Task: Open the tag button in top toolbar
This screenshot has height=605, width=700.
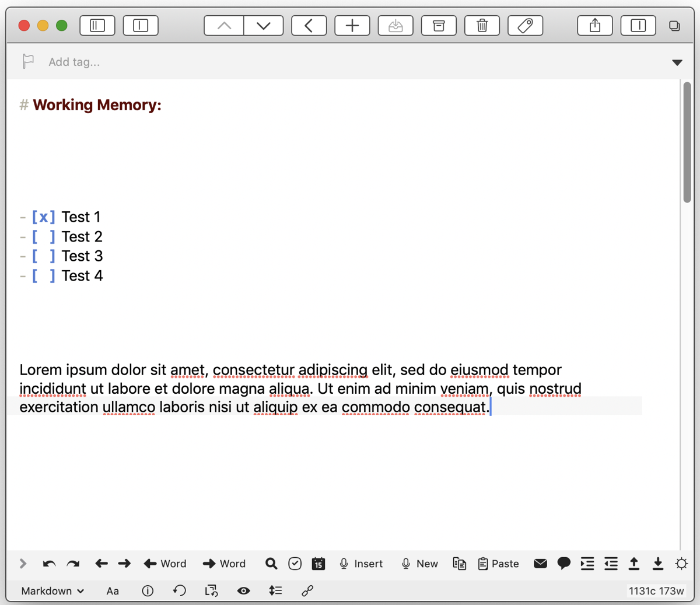Action: pyautogui.click(x=525, y=26)
